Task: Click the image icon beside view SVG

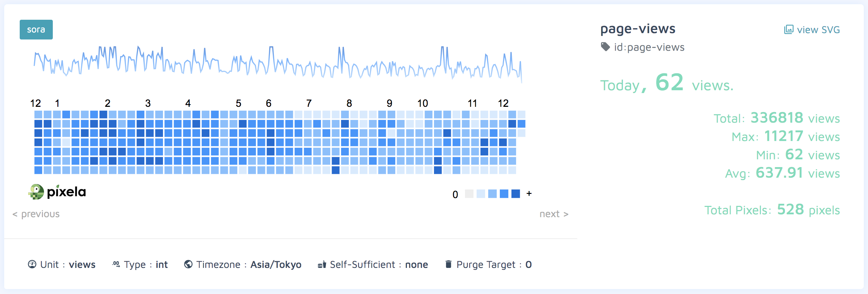Action: 788,30
